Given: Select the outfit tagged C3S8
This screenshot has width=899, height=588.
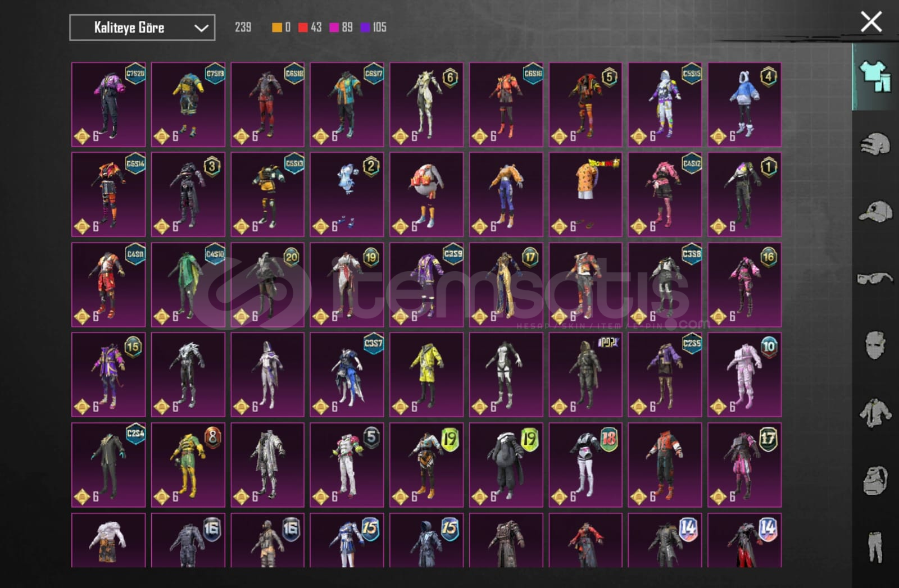Looking at the screenshot, I should pyautogui.click(x=665, y=285).
